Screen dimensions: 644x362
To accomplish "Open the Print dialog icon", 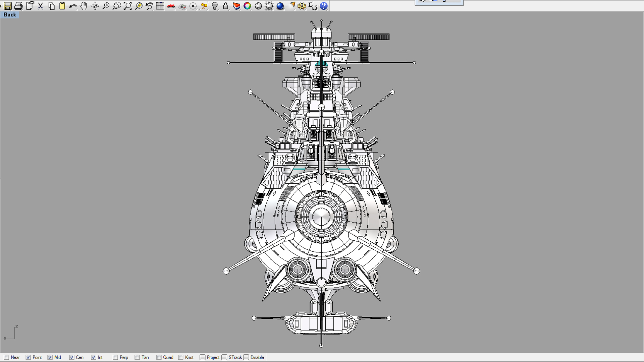I will click(x=19, y=6).
